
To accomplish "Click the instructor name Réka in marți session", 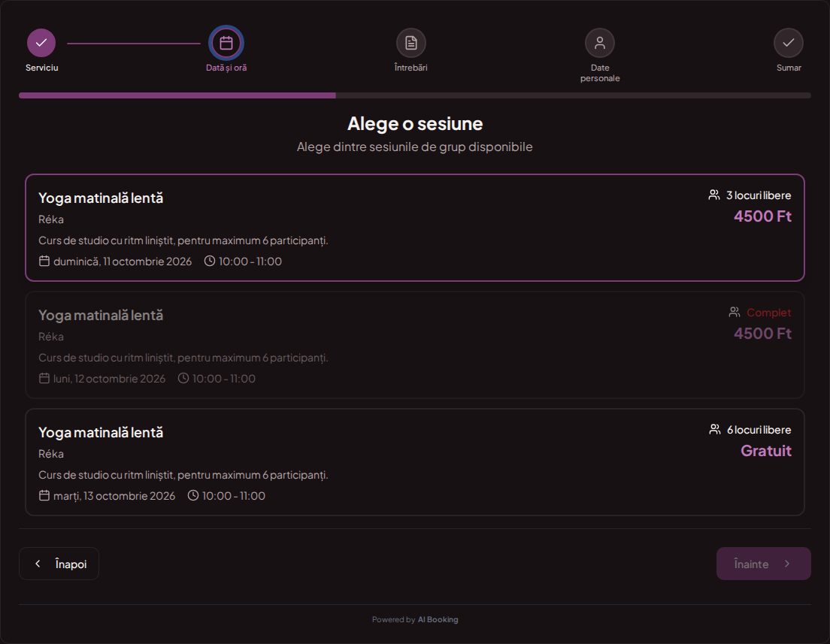I will pyautogui.click(x=51, y=453).
